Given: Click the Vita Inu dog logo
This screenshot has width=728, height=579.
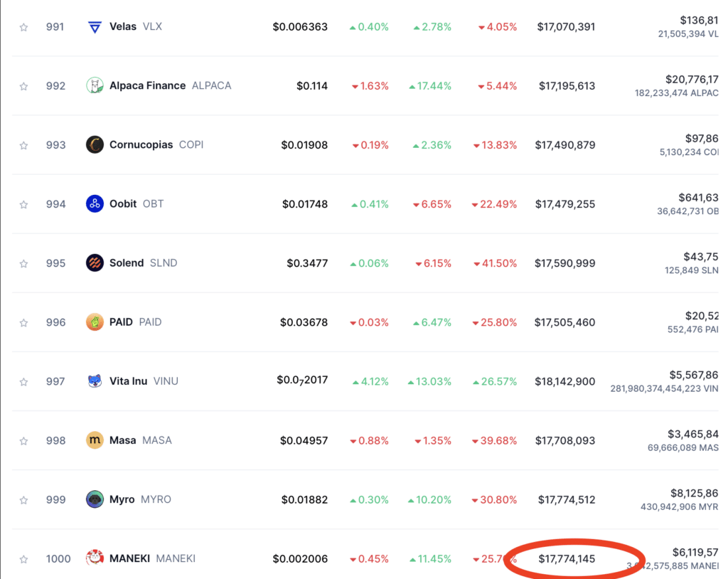Looking at the screenshot, I should coord(95,381).
